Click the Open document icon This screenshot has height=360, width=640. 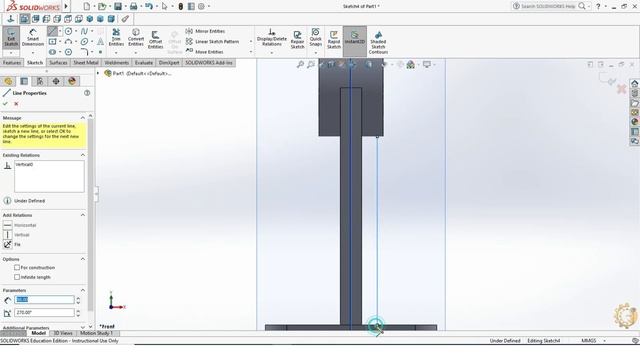(102, 6)
